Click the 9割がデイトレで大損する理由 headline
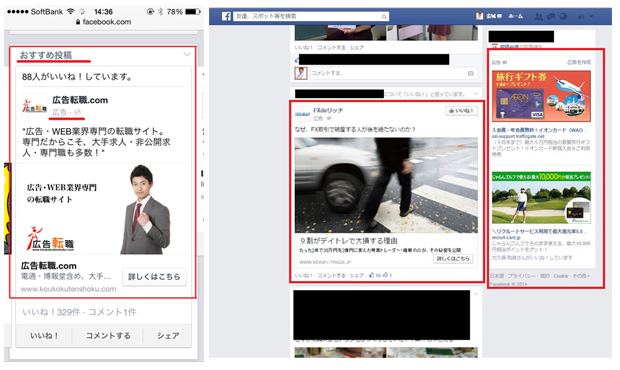Image resolution: width=620 pixels, height=370 pixels. click(x=349, y=241)
